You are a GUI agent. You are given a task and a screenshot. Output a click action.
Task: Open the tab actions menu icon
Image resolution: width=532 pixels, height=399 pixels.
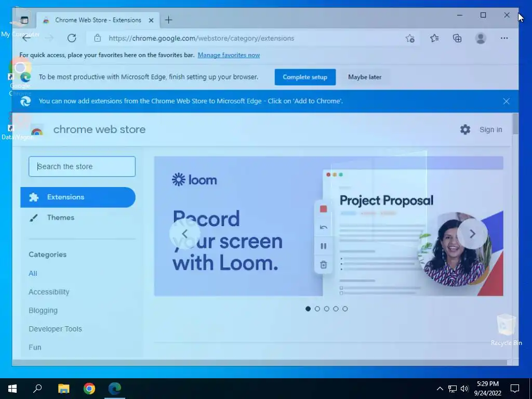coord(24,20)
